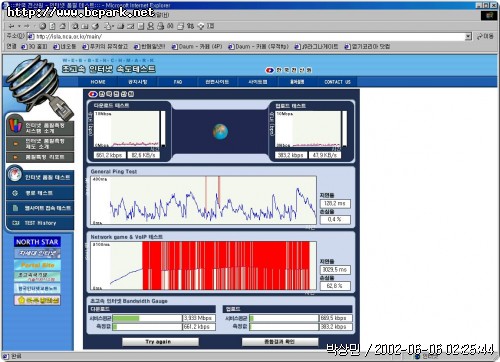
Task: Click the '62,8 %' VoIP loss value
Action: point(335,286)
